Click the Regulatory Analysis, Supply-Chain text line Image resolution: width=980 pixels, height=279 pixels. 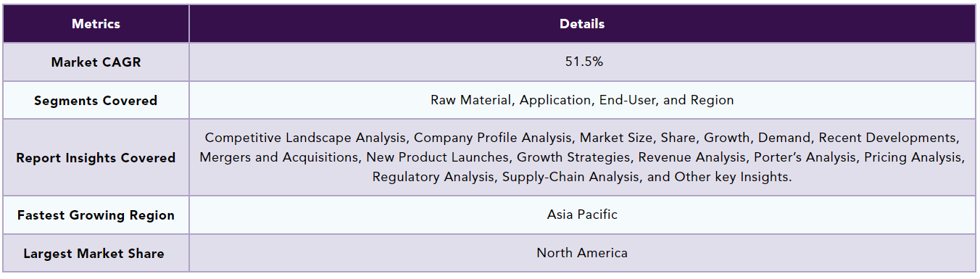pyautogui.click(x=582, y=176)
